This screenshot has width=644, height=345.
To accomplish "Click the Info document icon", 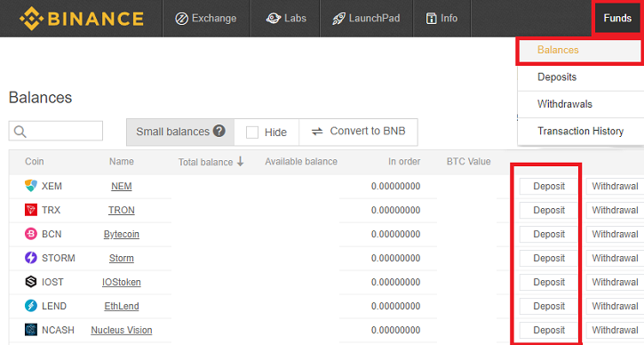I will click(x=431, y=19).
